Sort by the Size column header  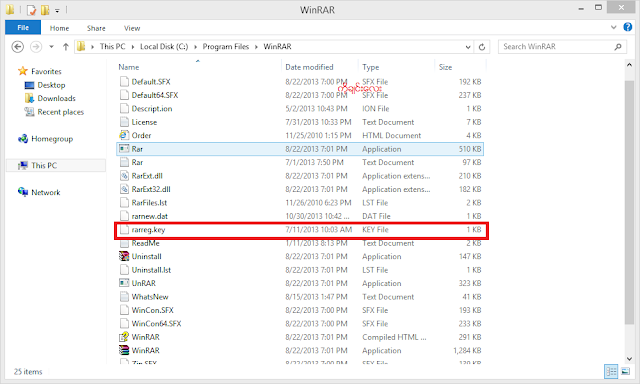click(445, 67)
